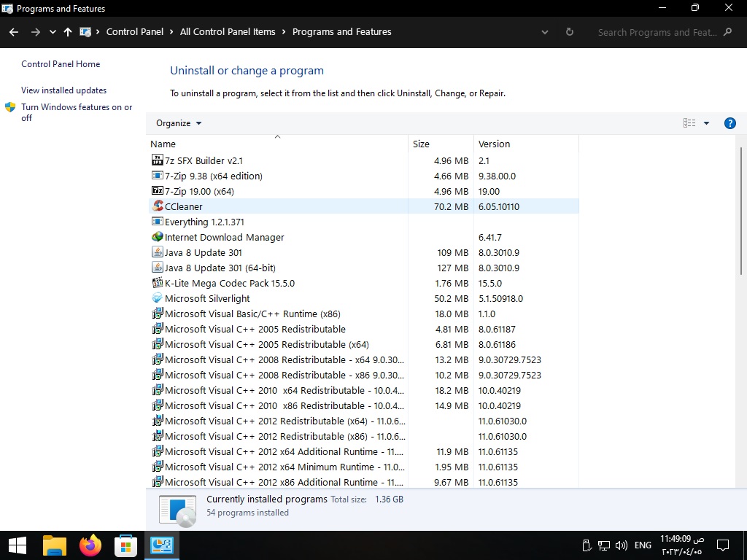Go back with the back arrow
747x560 pixels.
(14, 32)
